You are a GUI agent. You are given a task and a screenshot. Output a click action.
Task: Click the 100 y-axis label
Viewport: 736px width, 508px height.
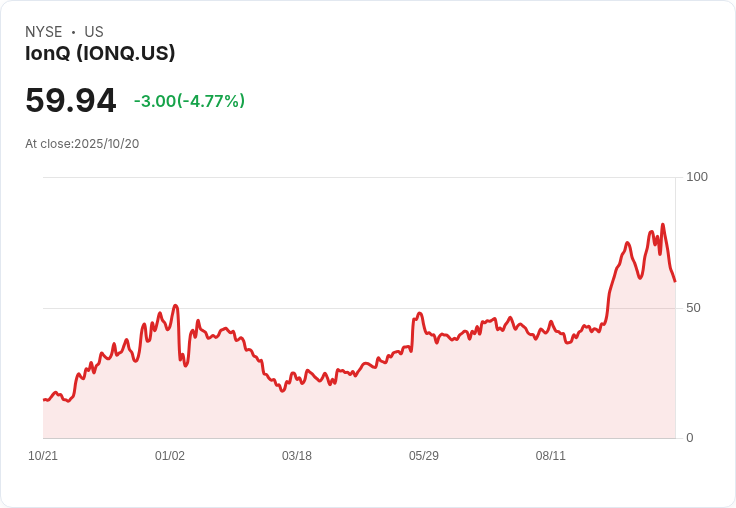[x=697, y=177]
